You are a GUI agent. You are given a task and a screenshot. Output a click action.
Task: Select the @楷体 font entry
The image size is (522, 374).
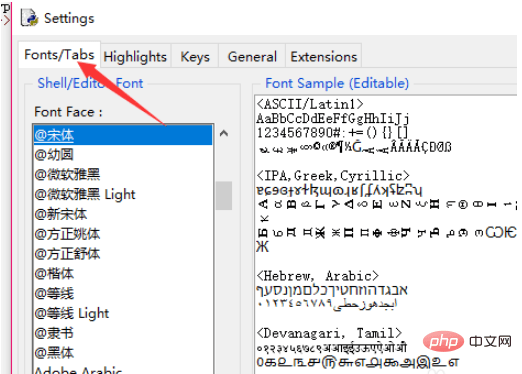(123, 273)
